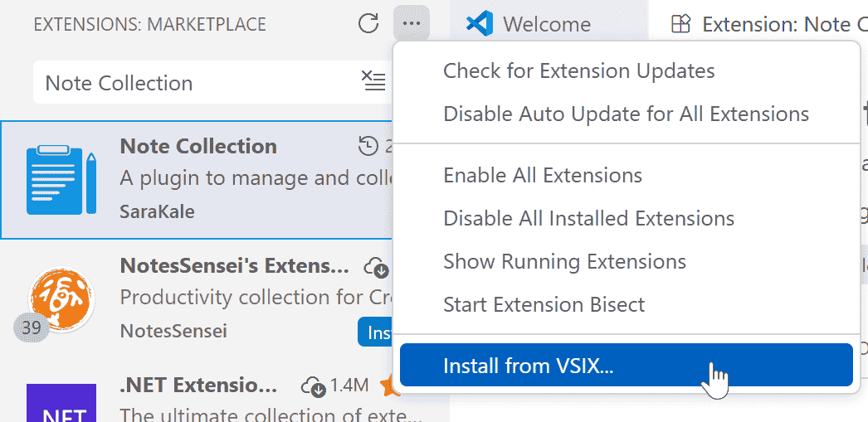Choose Start Extension Bisect
Viewport: 868px width, 422px height.
click(x=544, y=304)
